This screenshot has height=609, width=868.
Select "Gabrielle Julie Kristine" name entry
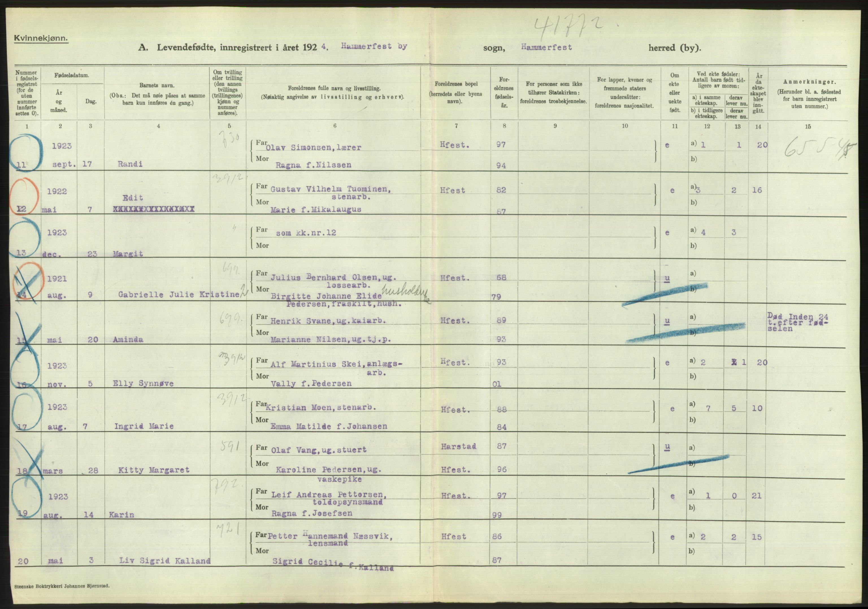(x=179, y=295)
